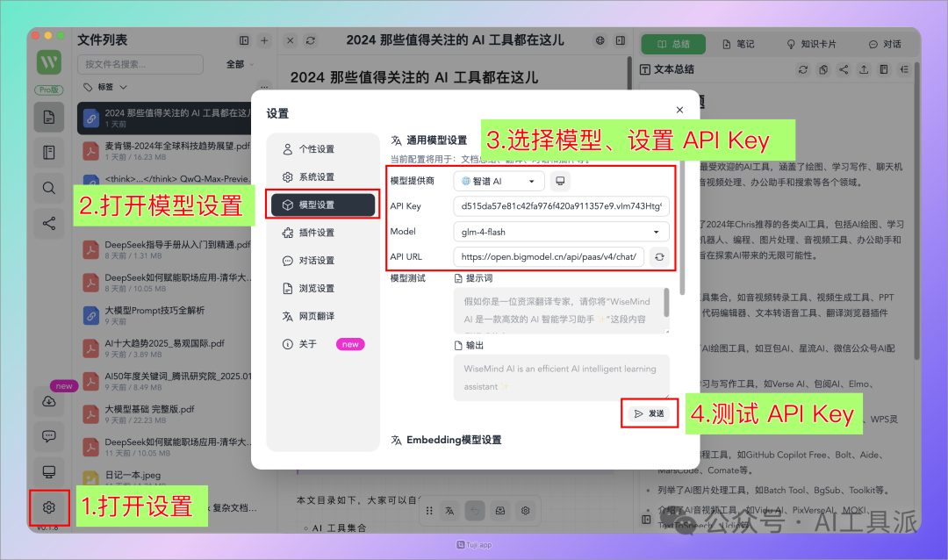Open the glm-4-flash Model dropdown
Screen dimensions: 948x560
[x=561, y=232]
